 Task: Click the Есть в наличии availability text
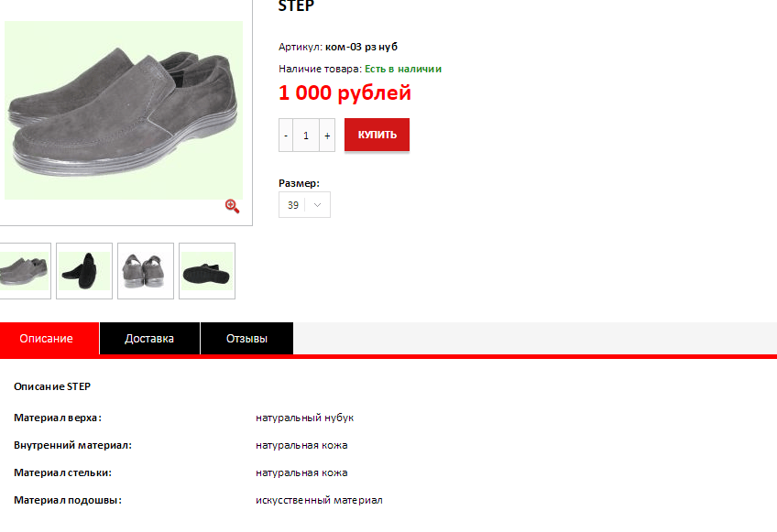(403, 69)
